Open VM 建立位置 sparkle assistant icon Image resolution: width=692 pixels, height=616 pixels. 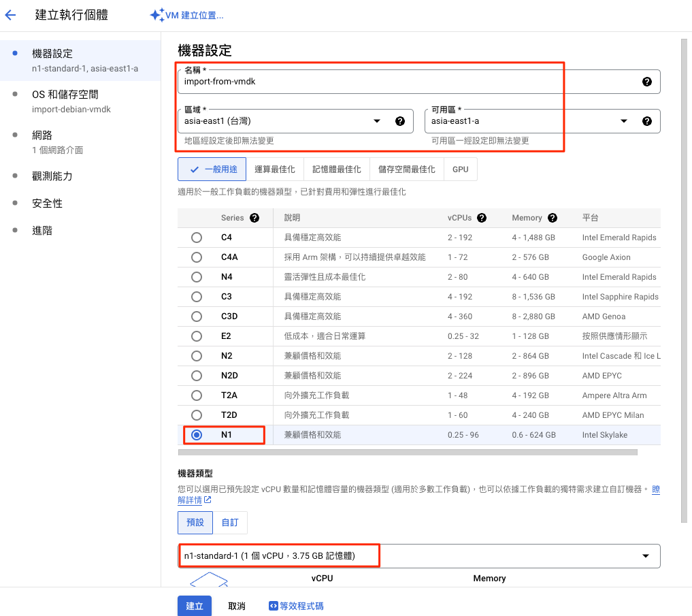click(x=157, y=15)
